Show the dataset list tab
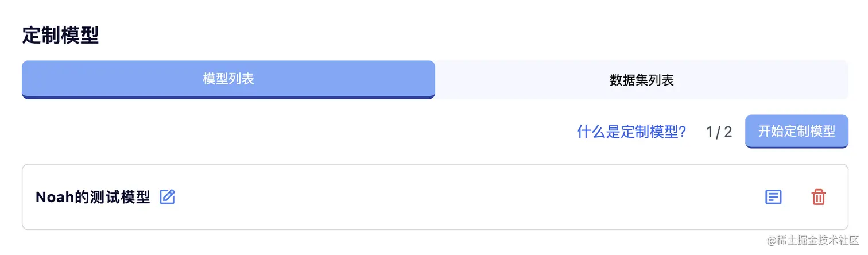This screenshot has height=255, width=868. click(641, 80)
